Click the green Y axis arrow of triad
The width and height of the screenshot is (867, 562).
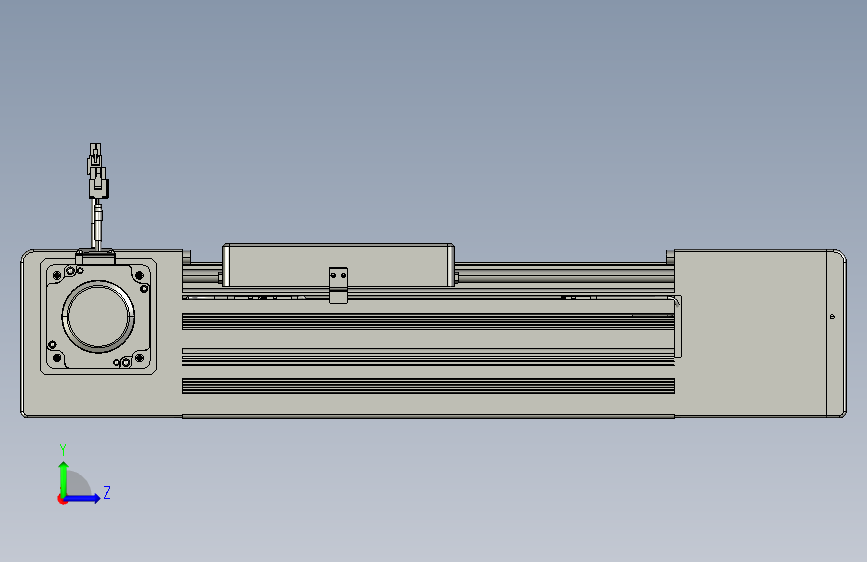[x=64, y=478]
